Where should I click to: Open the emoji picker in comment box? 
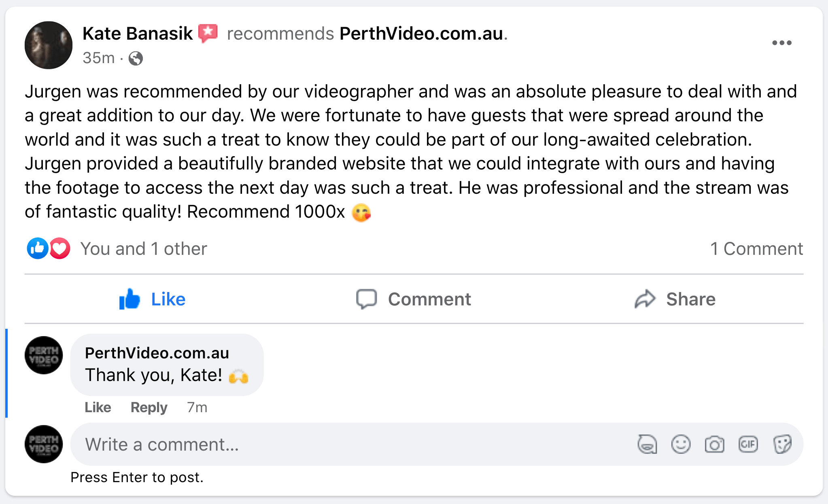coord(681,445)
